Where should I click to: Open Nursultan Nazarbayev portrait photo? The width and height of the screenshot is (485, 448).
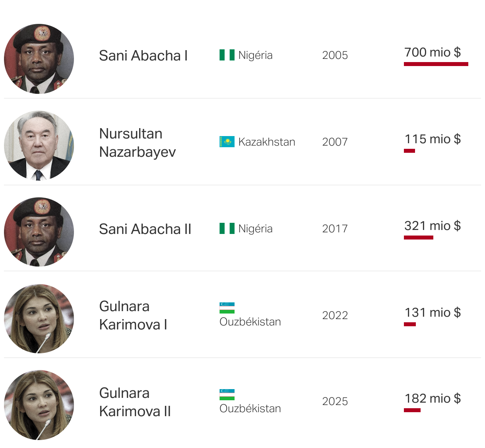point(39,146)
